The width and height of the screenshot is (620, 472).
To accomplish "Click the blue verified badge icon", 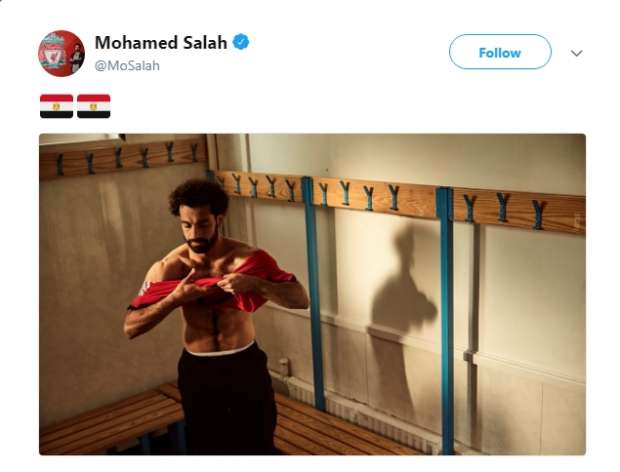I will tap(241, 42).
